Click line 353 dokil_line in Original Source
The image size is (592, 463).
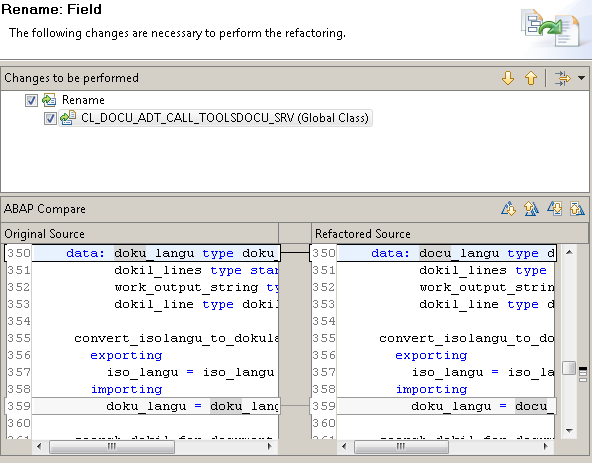click(x=154, y=304)
